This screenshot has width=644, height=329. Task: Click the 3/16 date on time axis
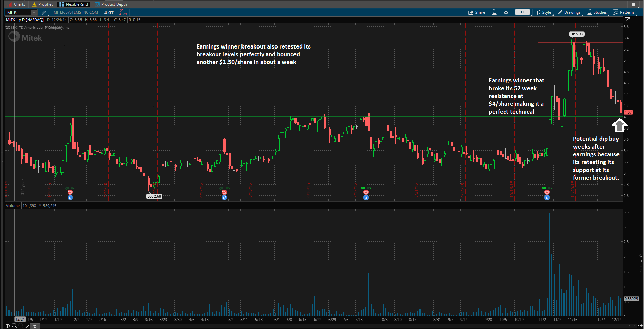click(x=149, y=320)
